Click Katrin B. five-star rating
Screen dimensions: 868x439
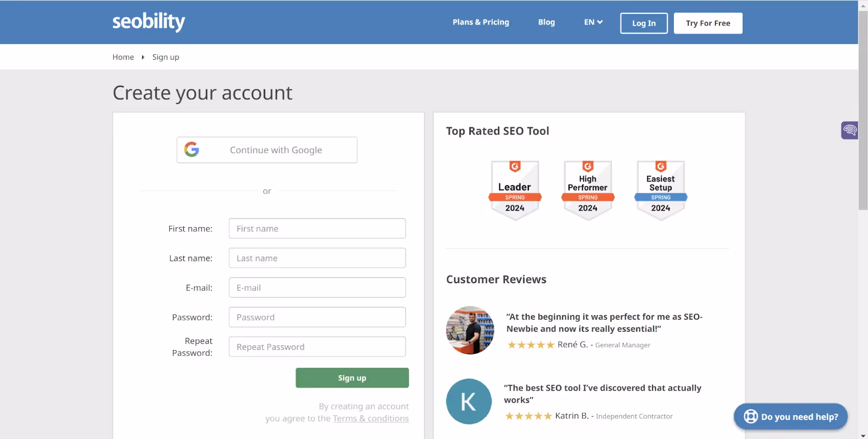528,416
